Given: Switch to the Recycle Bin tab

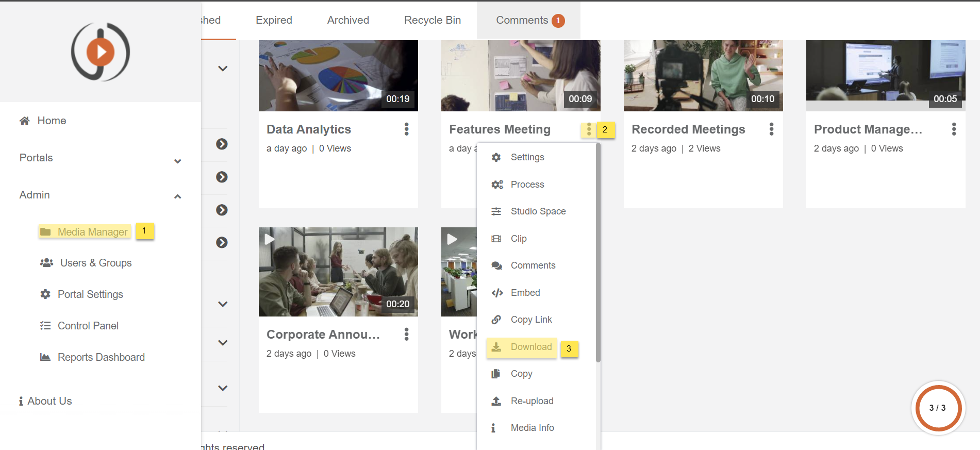Looking at the screenshot, I should (432, 20).
